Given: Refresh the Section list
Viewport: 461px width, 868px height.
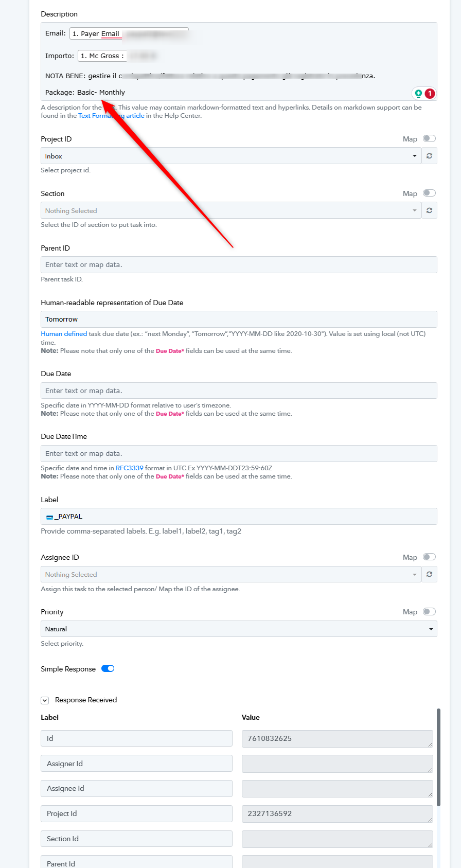Looking at the screenshot, I should [x=429, y=210].
